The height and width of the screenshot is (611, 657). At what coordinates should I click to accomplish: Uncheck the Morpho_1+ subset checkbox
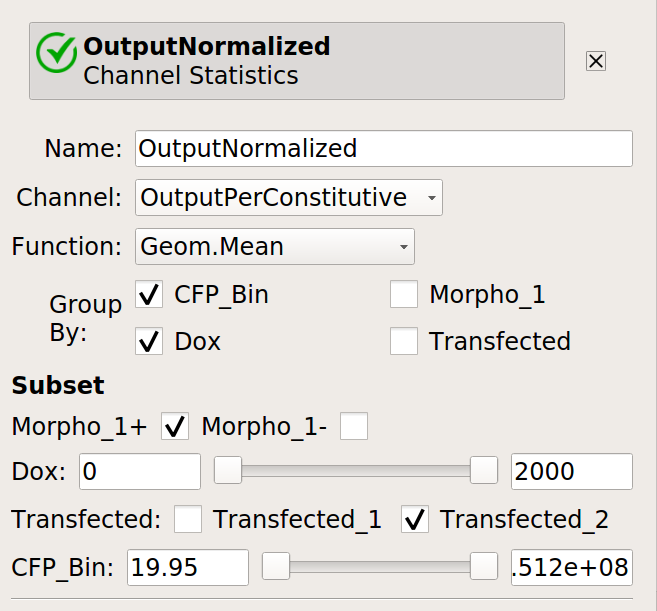(x=175, y=426)
